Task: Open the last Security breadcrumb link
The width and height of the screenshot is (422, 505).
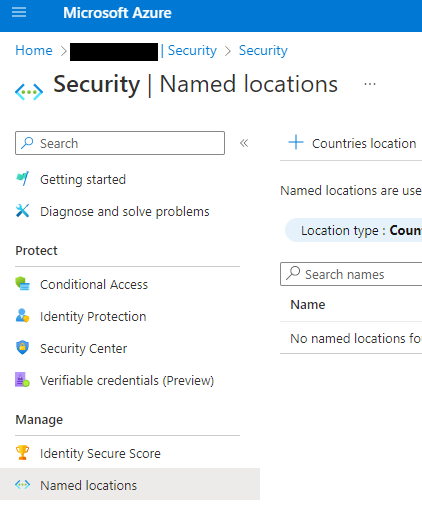Action: click(263, 51)
